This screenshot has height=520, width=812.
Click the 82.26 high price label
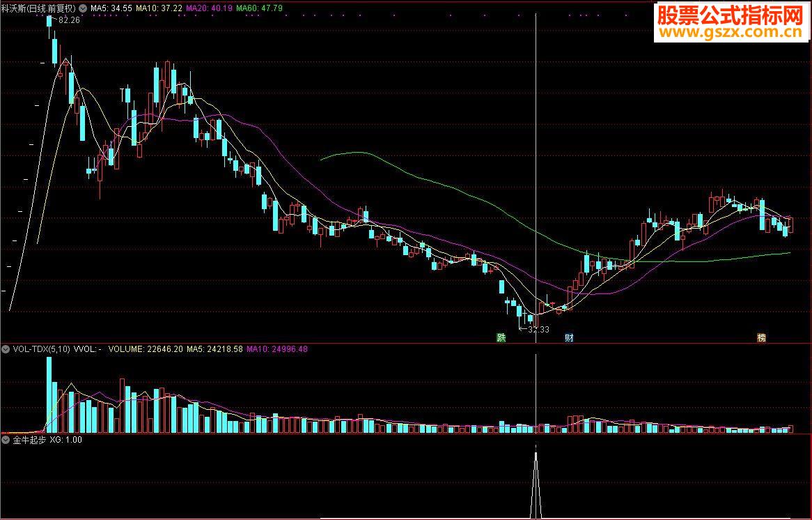70,20
